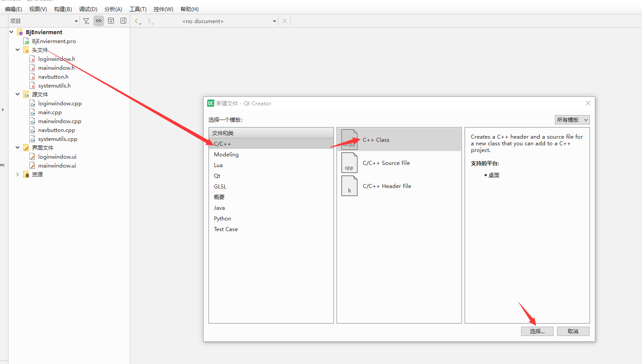The width and height of the screenshot is (642, 364).
Task: Select navbutton.cpp in project tree
Action: [56, 130]
